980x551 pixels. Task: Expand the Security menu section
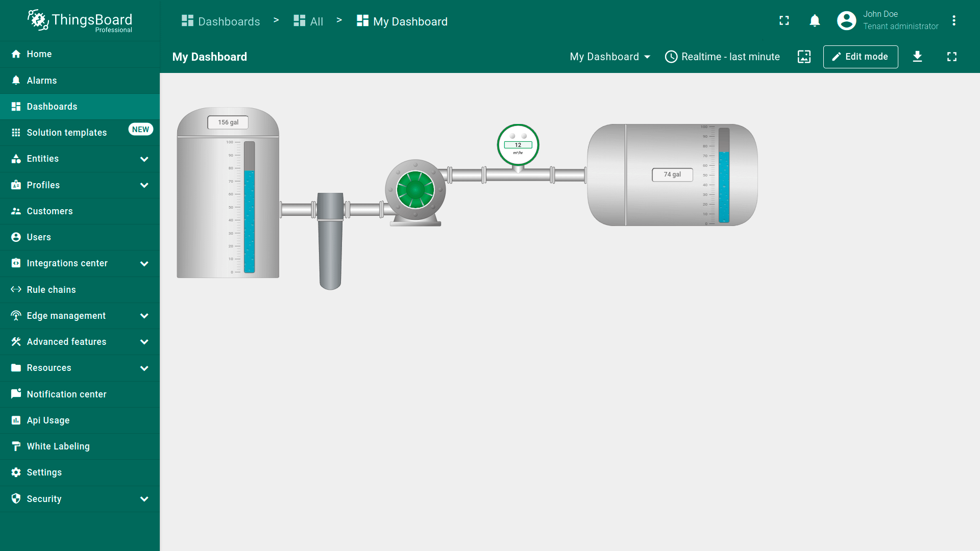click(x=144, y=499)
